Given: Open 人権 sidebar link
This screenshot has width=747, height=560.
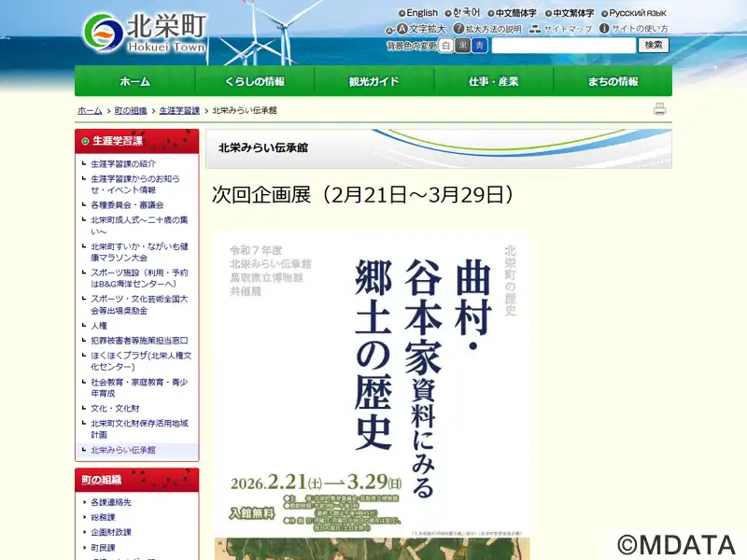Looking at the screenshot, I should tap(99, 326).
